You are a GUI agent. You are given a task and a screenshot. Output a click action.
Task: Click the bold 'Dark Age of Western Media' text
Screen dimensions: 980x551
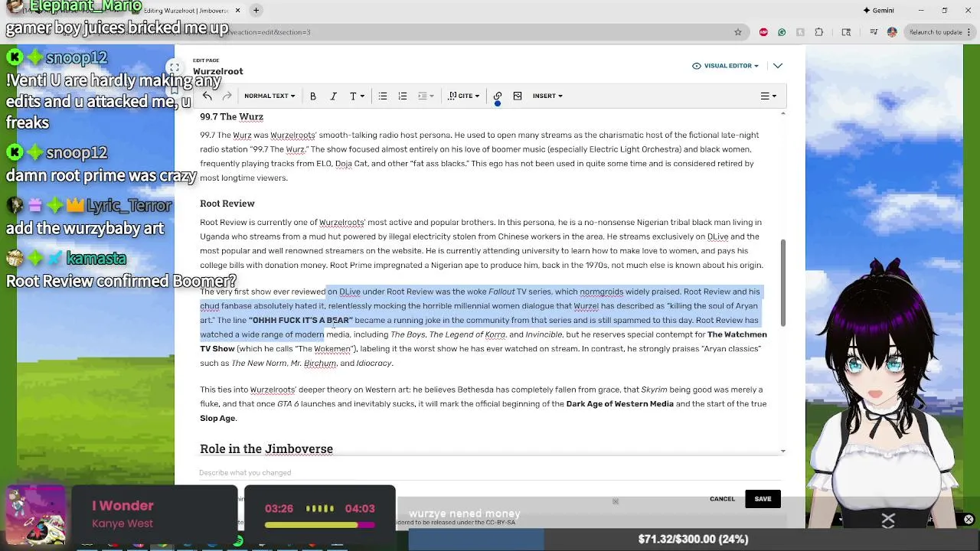pyautogui.click(x=619, y=404)
